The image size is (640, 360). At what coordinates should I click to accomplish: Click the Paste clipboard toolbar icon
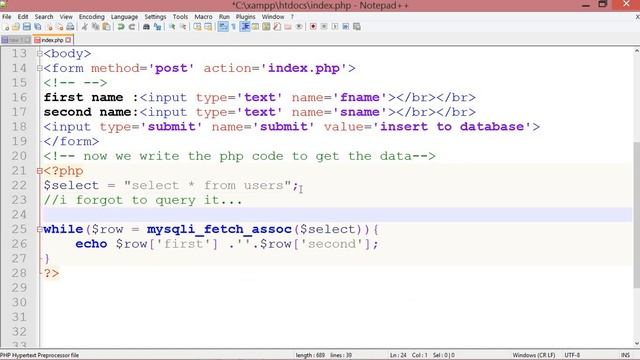107,27
